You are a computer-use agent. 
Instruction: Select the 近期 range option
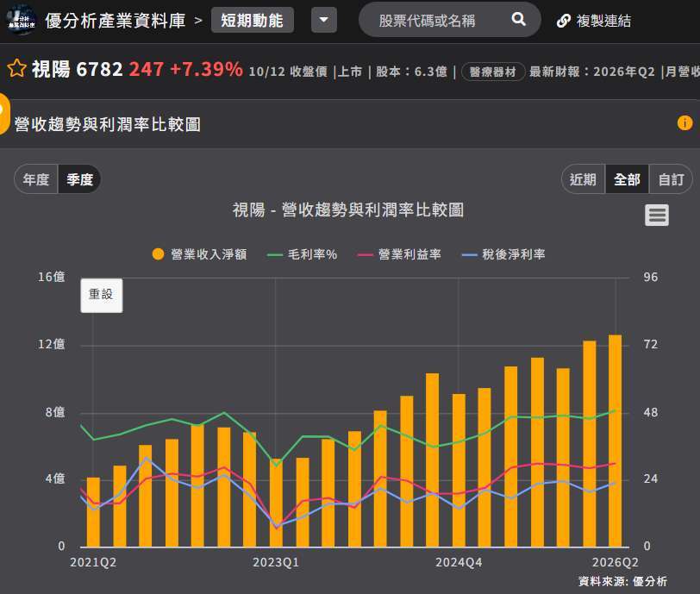coord(583,179)
